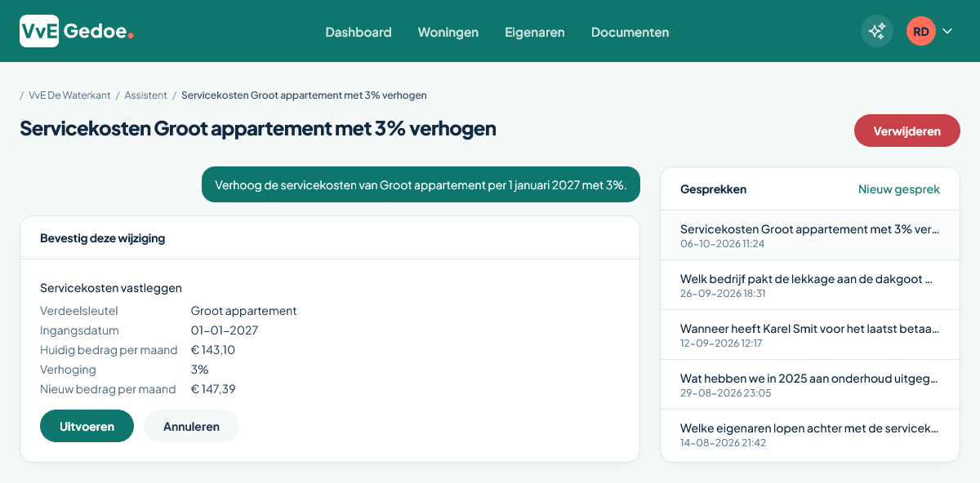
Task: Expand the user menu chevron
Action: pyautogui.click(x=947, y=31)
